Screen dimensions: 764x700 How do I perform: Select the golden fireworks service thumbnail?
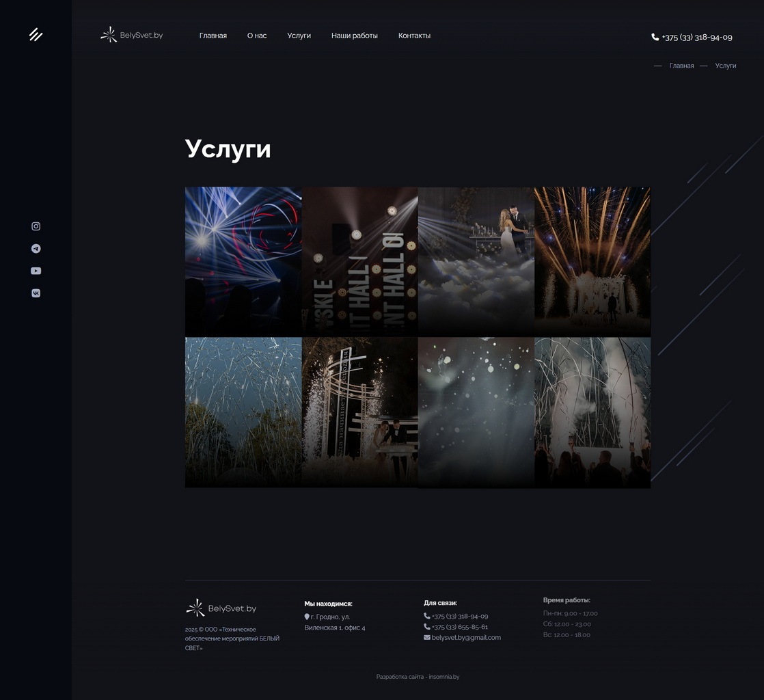(x=592, y=261)
